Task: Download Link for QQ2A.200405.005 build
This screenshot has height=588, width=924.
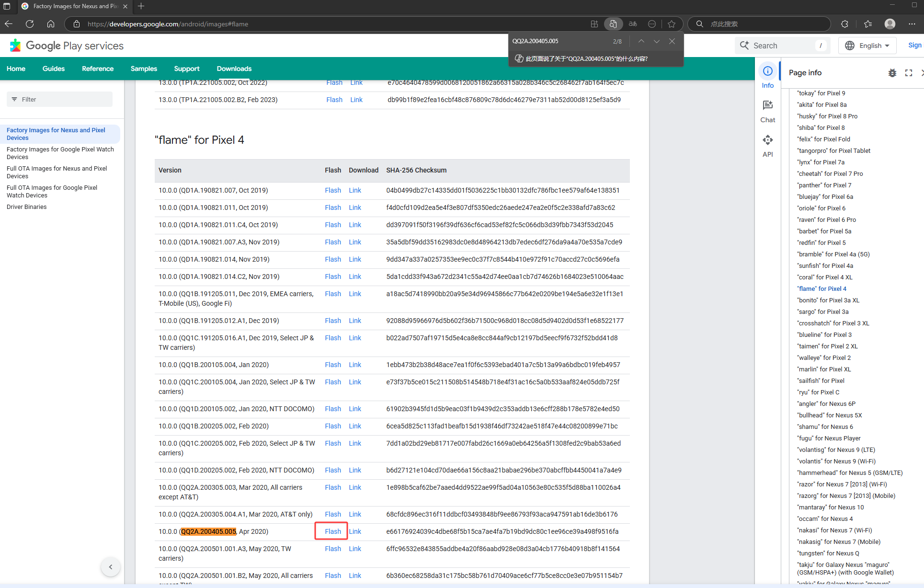Action: click(355, 531)
